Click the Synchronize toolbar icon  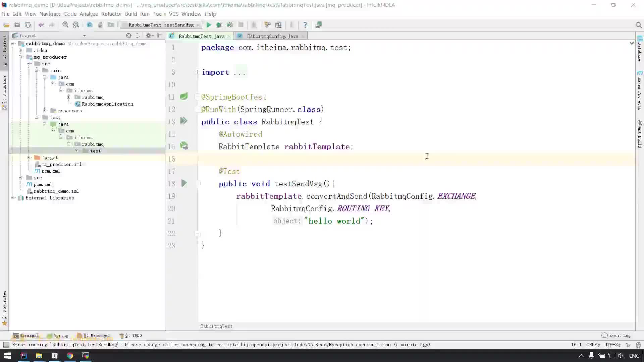[x=28, y=25]
